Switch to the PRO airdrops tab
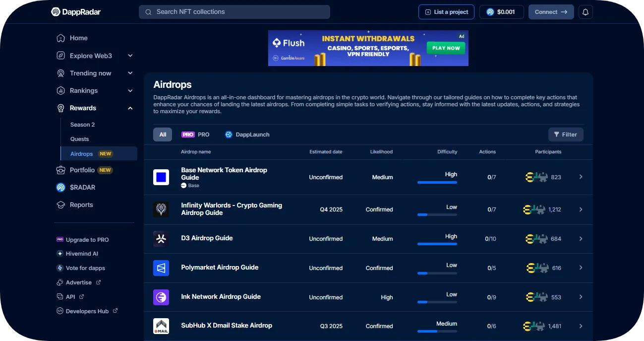Image resolution: width=644 pixels, height=341 pixels. 196,135
